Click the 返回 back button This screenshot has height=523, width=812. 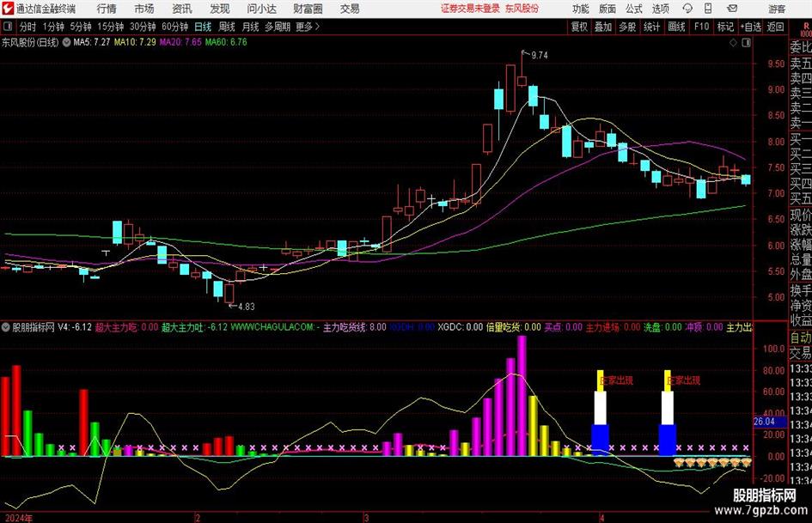[775, 27]
